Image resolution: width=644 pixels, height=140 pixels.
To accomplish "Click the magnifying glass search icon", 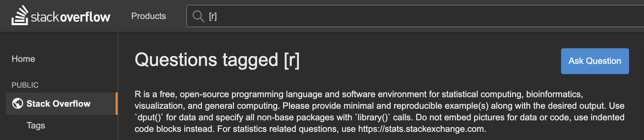I will [198, 16].
